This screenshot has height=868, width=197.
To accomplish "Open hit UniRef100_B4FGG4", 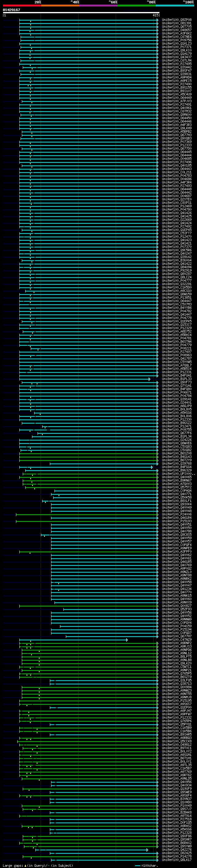I will coord(176,467).
